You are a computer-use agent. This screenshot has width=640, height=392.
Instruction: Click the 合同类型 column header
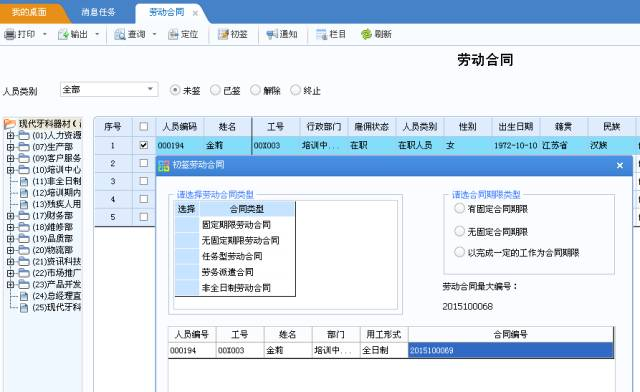click(247, 209)
